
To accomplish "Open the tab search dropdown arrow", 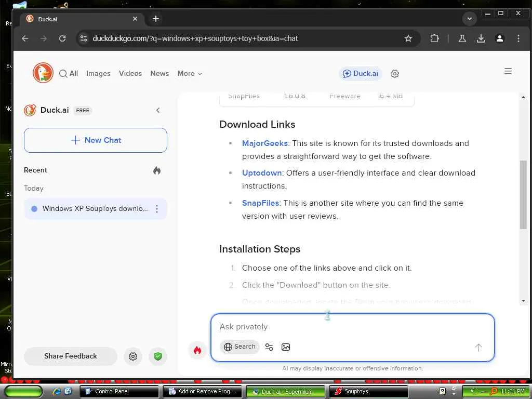I will coord(470,19).
